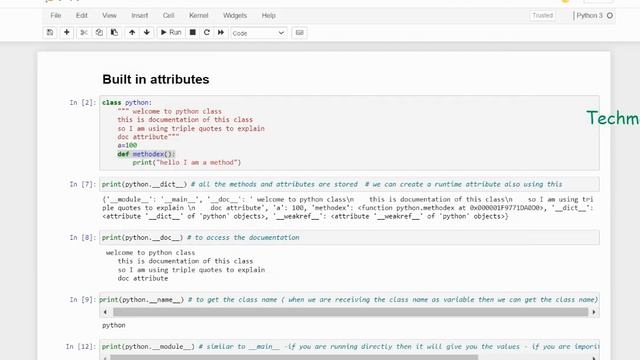
Task: Click the a=100 line in class cell
Action: [127, 145]
